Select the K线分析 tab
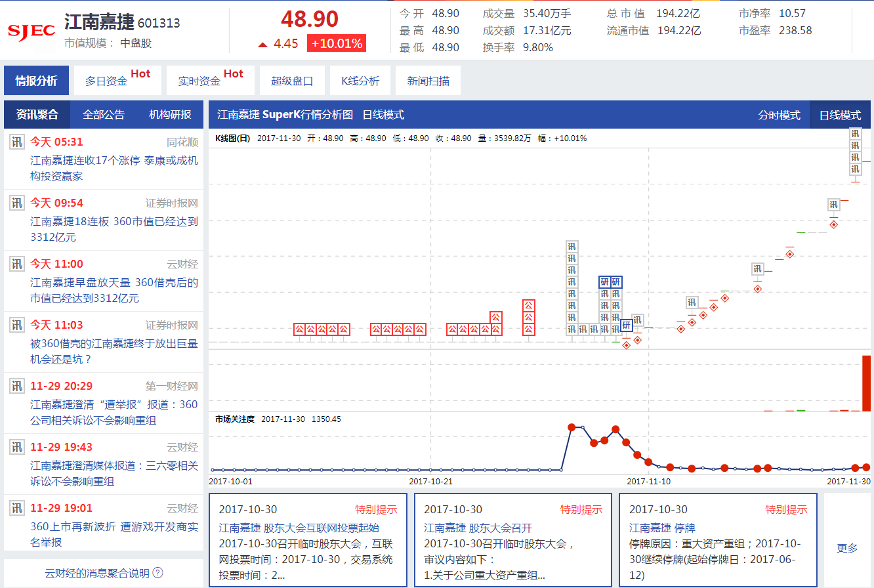This screenshot has width=874, height=588. click(360, 79)
